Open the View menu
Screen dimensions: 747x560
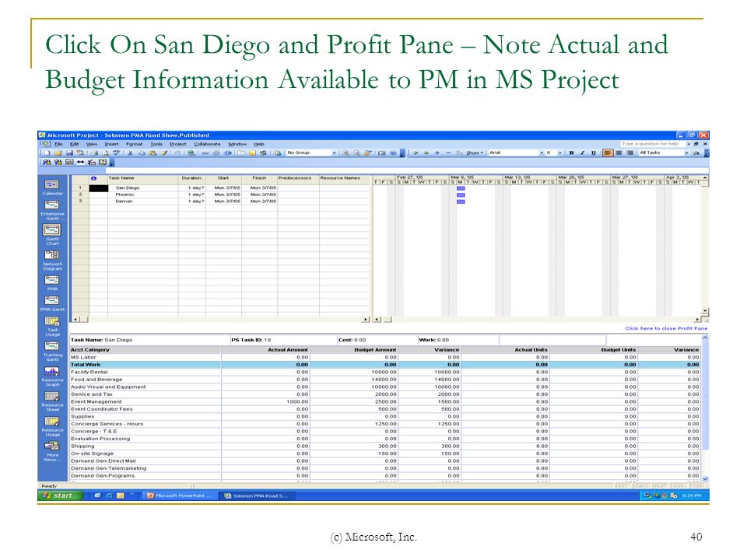(92, 144)
